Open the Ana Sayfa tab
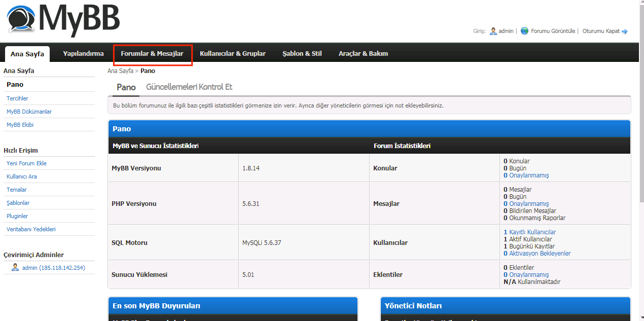This screenshot has height=321, width=644. (x=27, y=54)
